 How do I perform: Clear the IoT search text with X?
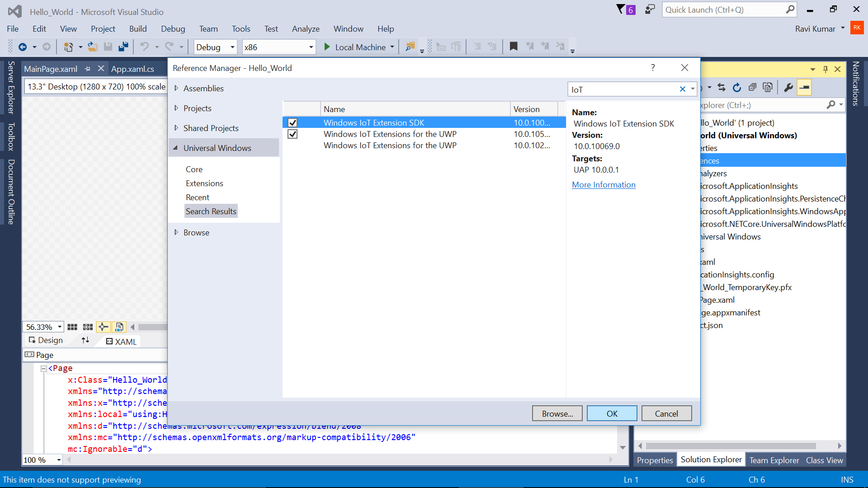[683, 89]
